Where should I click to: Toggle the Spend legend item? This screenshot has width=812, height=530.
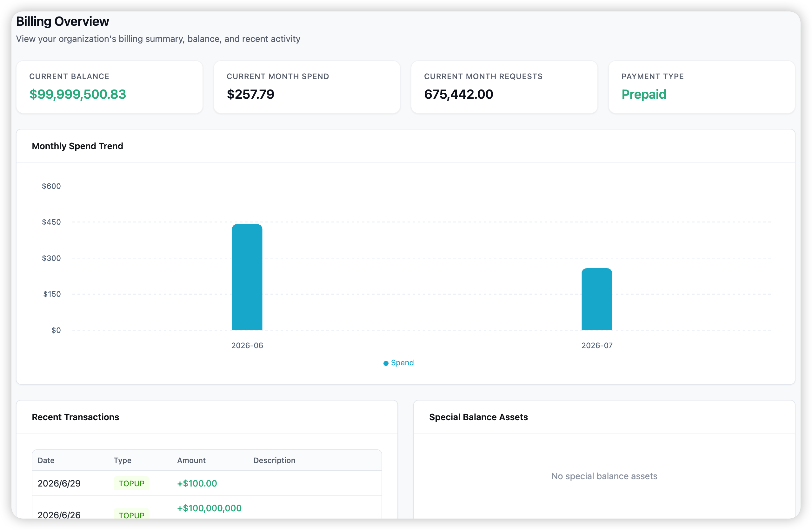click(x=398, y=362)
